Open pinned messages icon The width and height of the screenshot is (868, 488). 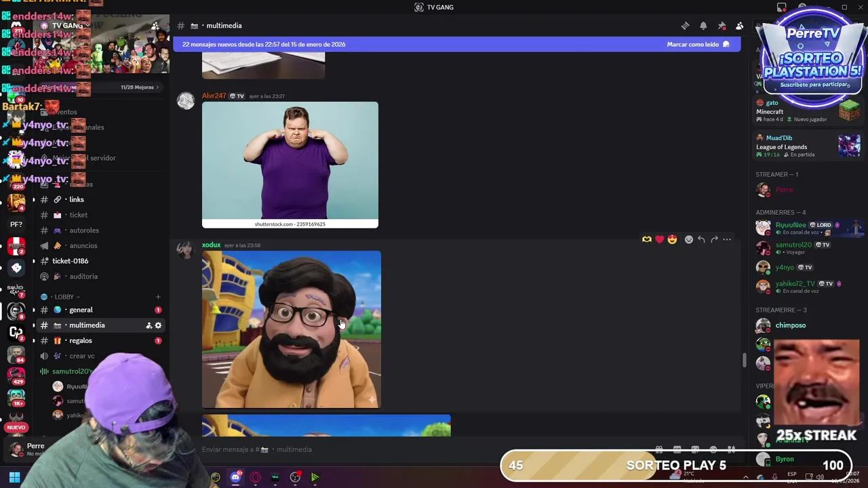click(x=722, y=26)
